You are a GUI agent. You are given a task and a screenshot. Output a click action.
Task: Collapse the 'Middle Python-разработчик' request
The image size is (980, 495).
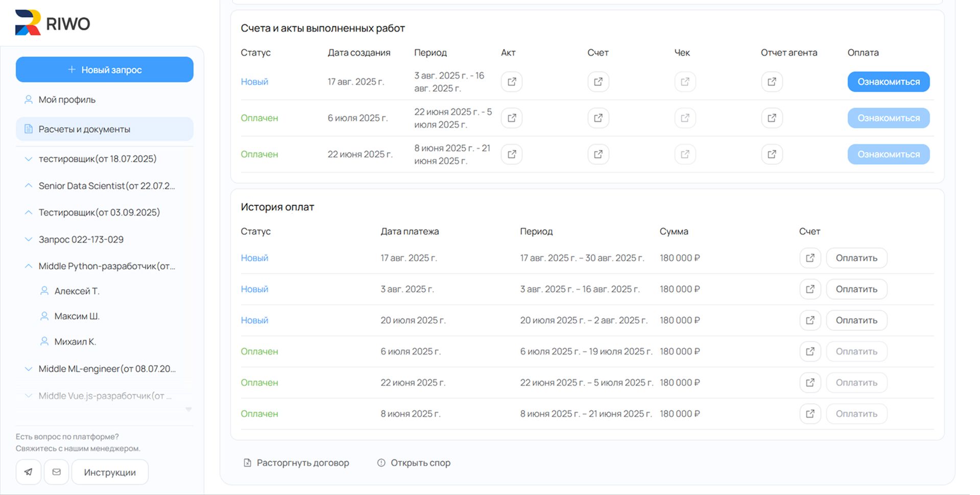click(29, 266)
